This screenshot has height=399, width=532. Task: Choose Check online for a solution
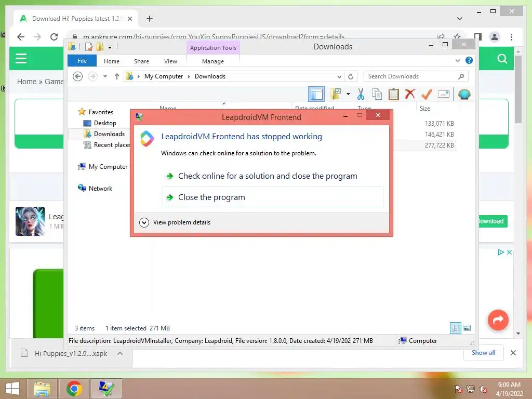click(272, 176)
